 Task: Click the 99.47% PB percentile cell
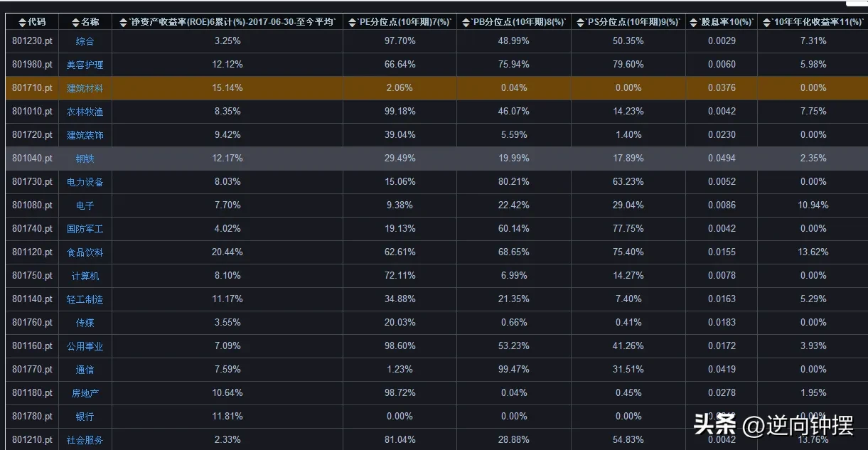tap(513, 370)
